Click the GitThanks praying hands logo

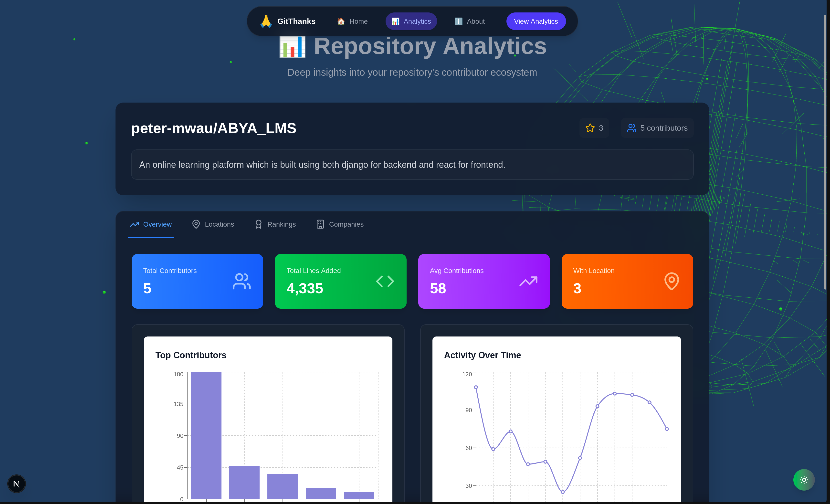[x=266, y=21]
